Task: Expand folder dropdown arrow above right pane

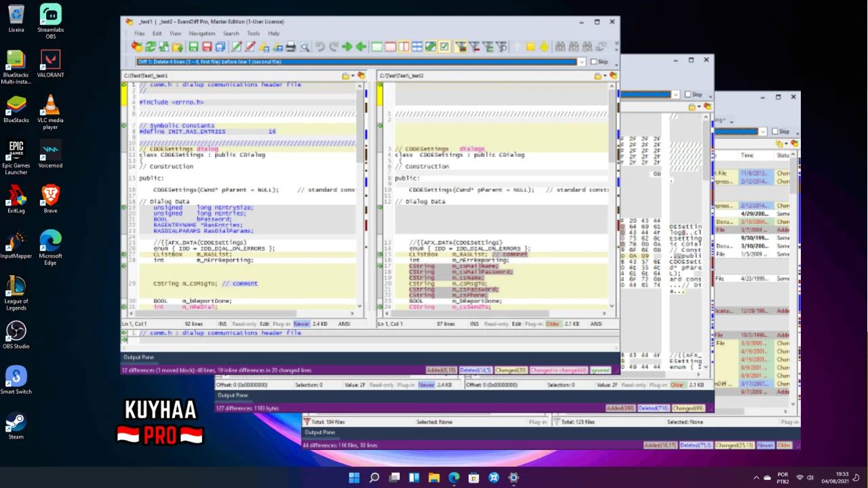Action: coord(605,76)
